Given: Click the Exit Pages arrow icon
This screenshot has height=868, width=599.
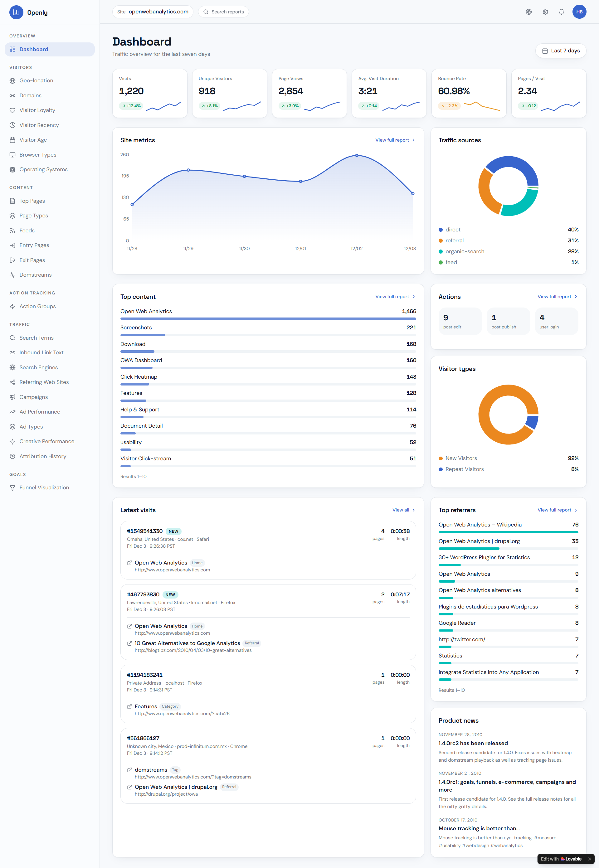Looking at the screenshot, I should [12, 260].
